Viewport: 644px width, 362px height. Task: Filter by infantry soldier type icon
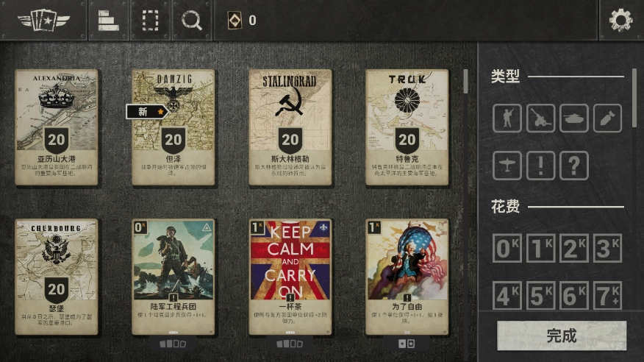coord(507,118)
